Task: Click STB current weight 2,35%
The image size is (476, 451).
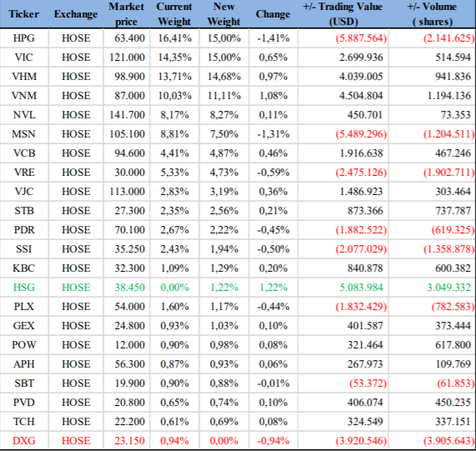Action: 174,211
